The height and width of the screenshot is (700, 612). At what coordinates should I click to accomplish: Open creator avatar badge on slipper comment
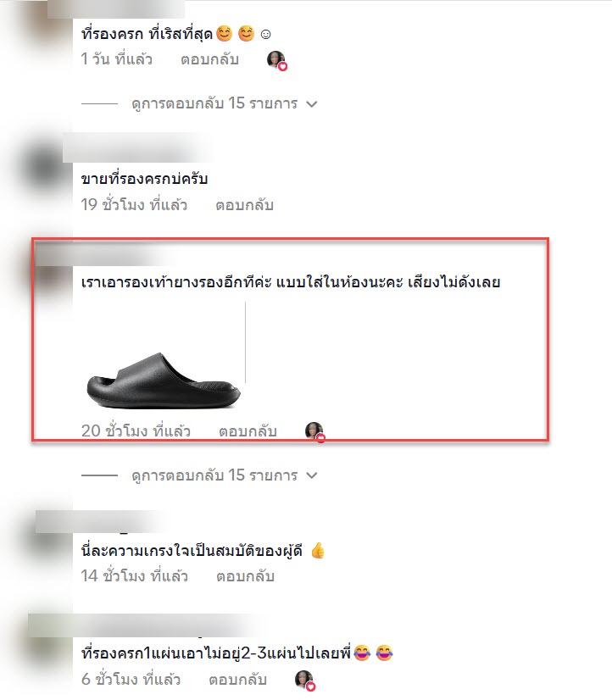click(x=314, y=431)
